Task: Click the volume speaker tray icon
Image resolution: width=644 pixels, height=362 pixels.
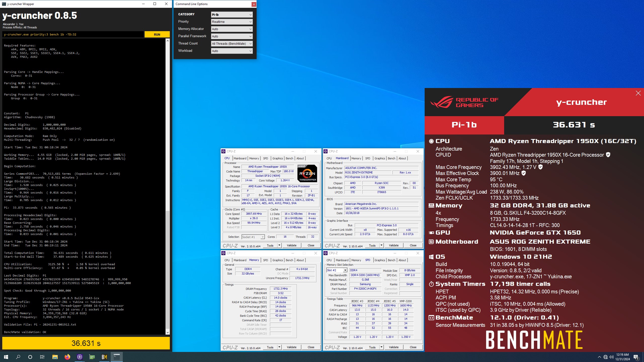Action: (x=612, y=357)
